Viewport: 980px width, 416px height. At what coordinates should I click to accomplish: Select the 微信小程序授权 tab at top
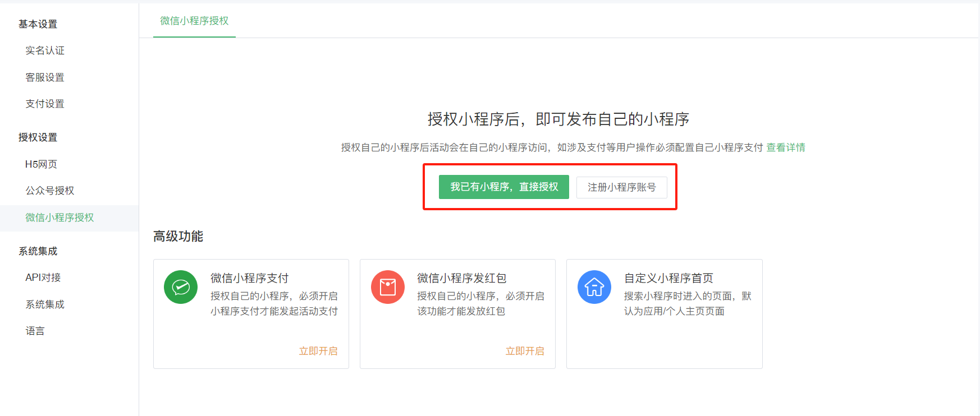(194, 21)
